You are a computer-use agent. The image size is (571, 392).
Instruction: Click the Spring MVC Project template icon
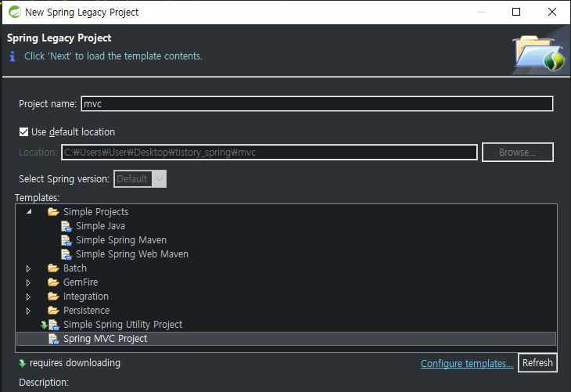[53, 339]
